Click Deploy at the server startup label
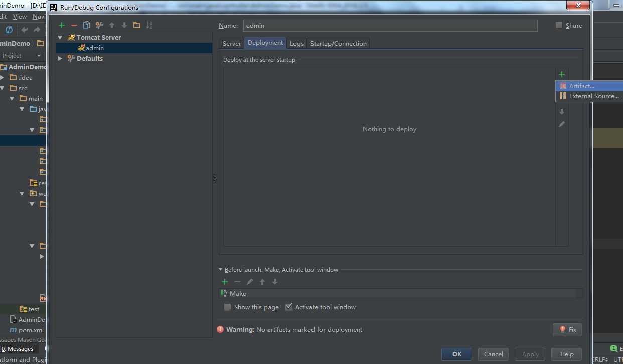This screenshot has width=623, height=364. click(x=259, y=59)
